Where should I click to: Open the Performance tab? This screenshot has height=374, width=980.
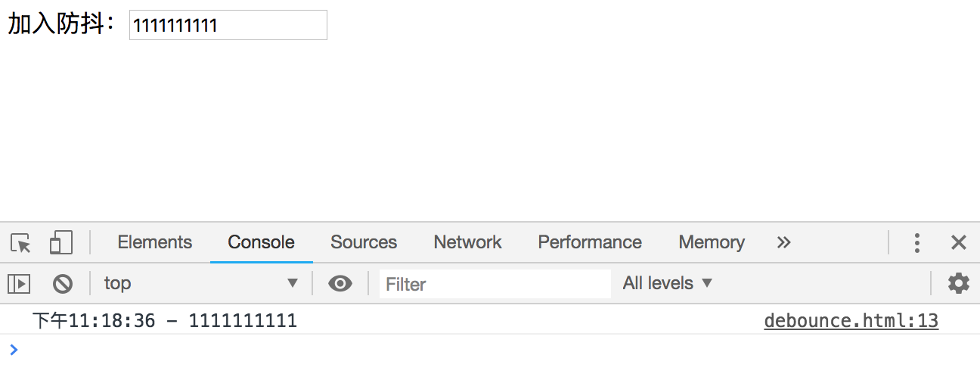[590, 242]
